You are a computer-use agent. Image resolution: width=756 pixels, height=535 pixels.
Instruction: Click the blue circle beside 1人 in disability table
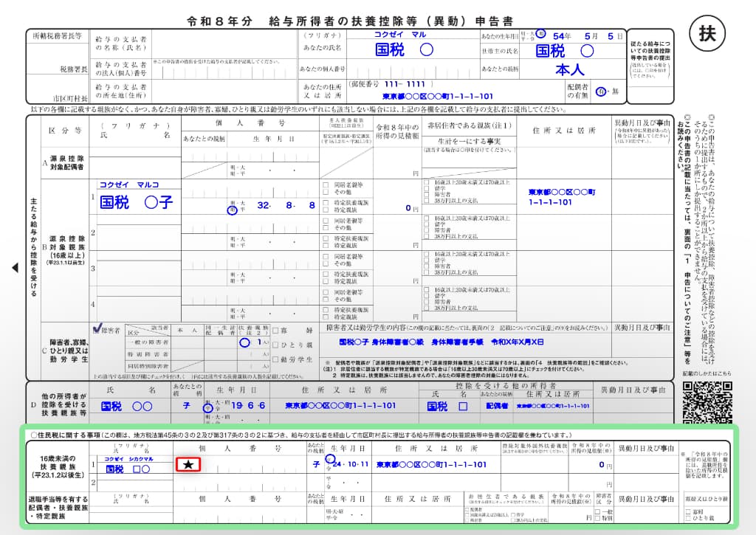(244, 342)
